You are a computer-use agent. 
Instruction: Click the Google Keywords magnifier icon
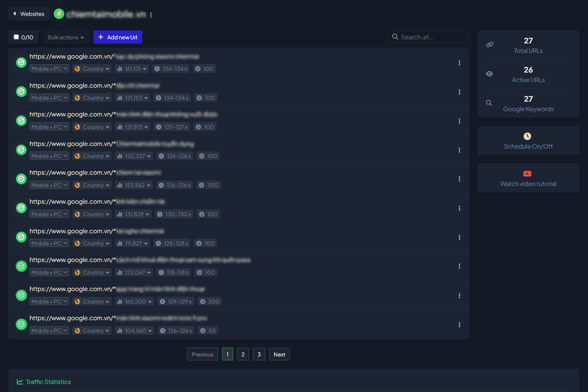[489, 103]
